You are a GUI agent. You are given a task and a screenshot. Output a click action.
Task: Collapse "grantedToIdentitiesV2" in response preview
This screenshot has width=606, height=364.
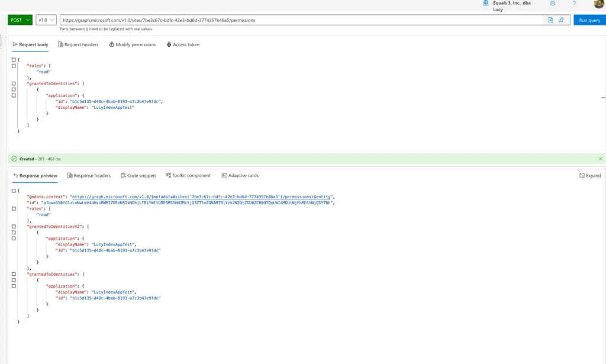(x=14, y=227)
